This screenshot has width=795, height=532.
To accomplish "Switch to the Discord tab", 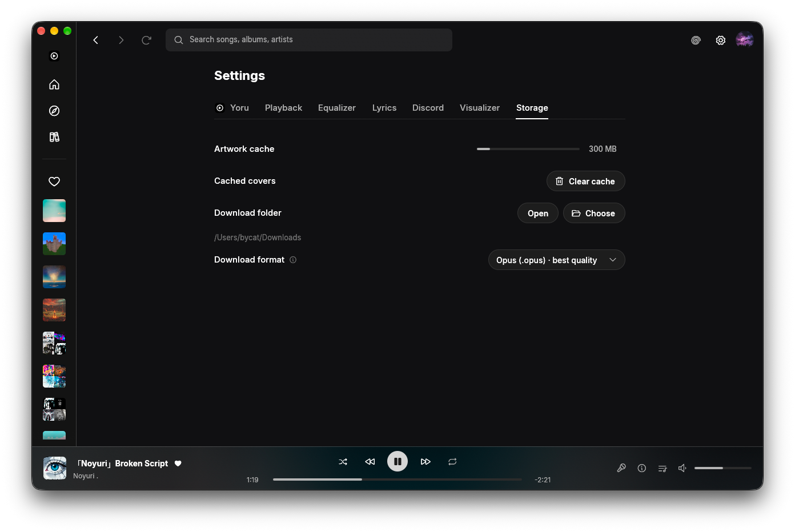I will pyautogui.click(x=428, y=108).
